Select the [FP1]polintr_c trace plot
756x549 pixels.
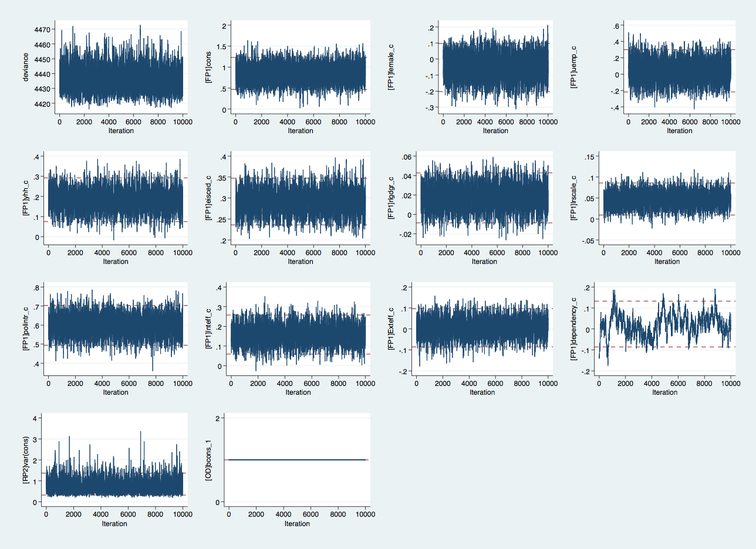[115, 328]
